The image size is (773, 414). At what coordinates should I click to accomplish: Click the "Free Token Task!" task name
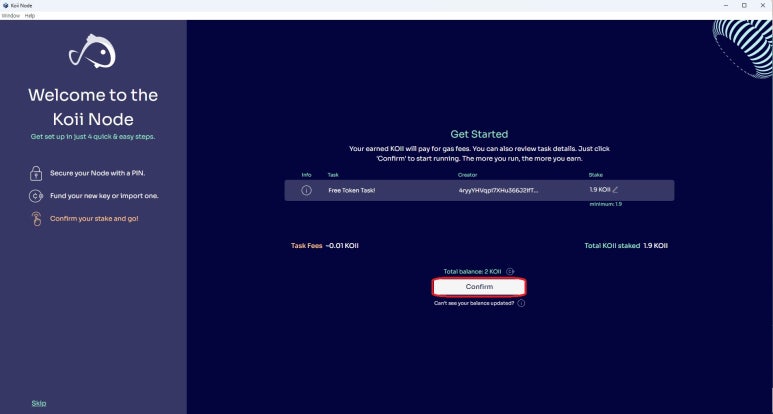(351, 190)
